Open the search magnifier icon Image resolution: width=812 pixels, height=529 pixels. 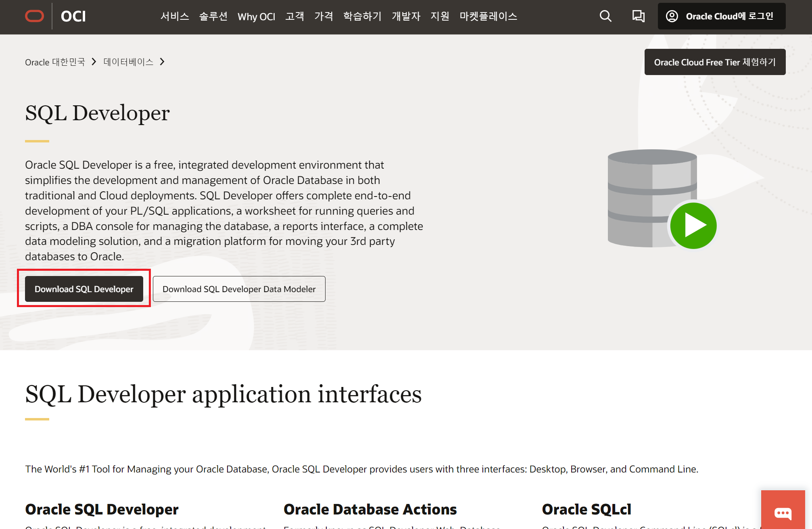pos(605,16)
